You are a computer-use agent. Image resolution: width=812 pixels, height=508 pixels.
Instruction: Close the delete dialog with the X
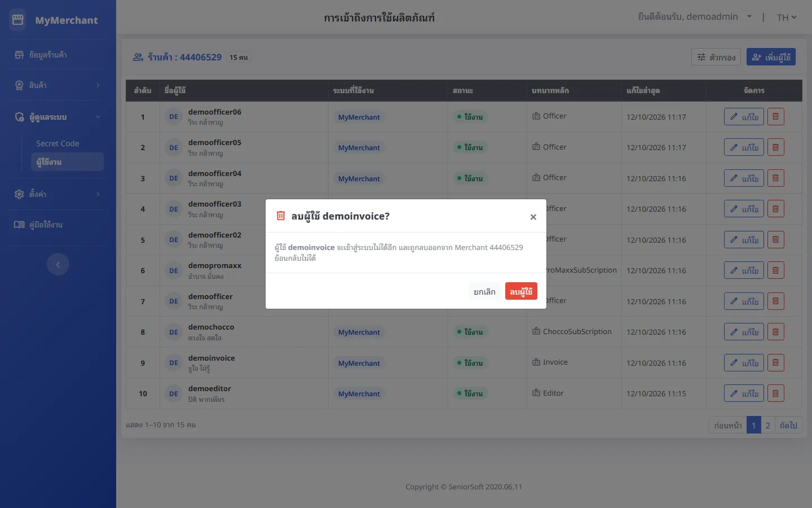533,217
